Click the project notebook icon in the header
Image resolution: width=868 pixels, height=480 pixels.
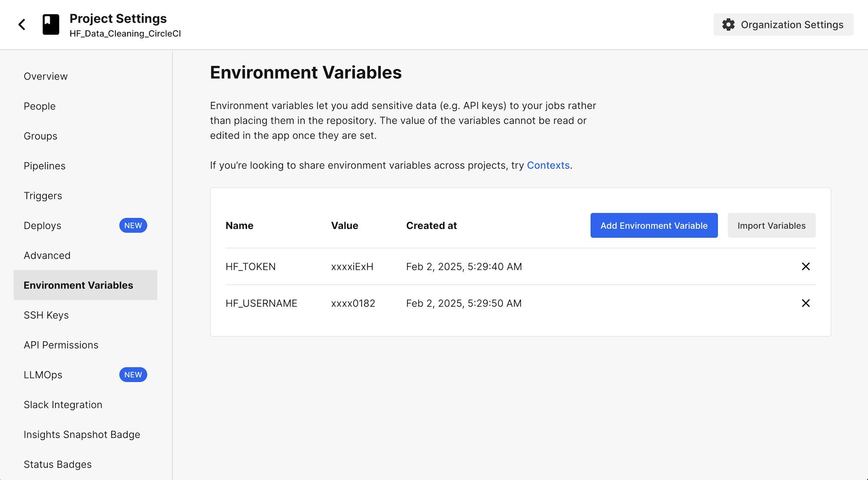coord(51,24)
